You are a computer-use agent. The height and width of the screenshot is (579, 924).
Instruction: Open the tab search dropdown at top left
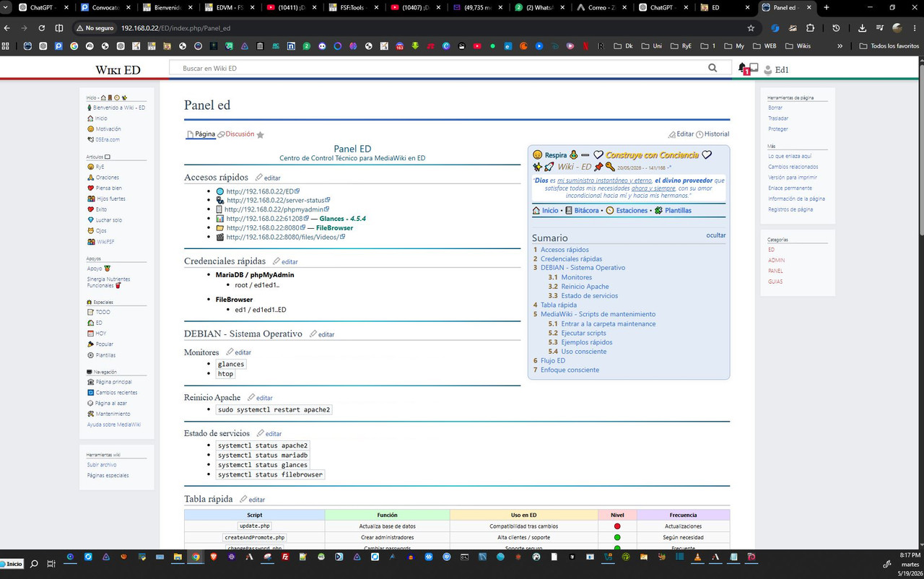6,7
